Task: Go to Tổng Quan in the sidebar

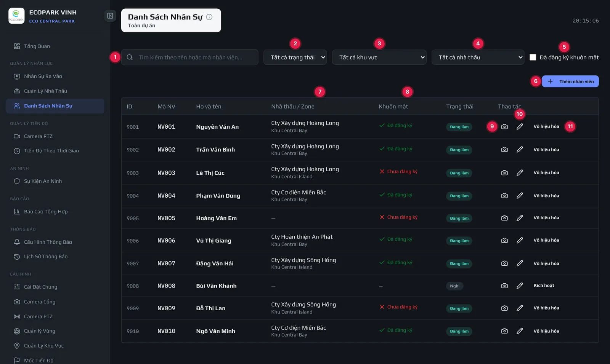Action: click(55, 46)
